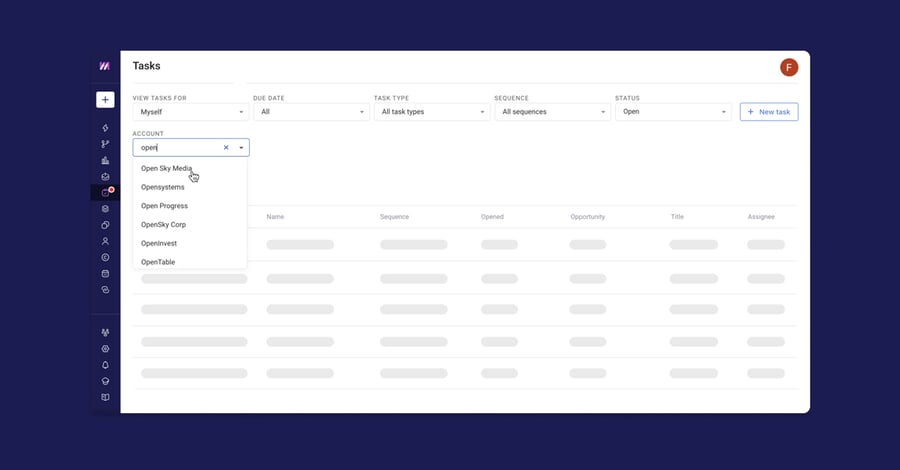Click the New task button
900x470 pixels.
click(768, 112)
